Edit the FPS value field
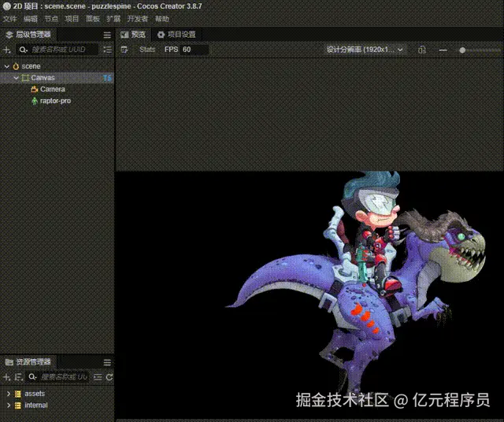This screenshot has width=504, height=422. pos(195,50)
